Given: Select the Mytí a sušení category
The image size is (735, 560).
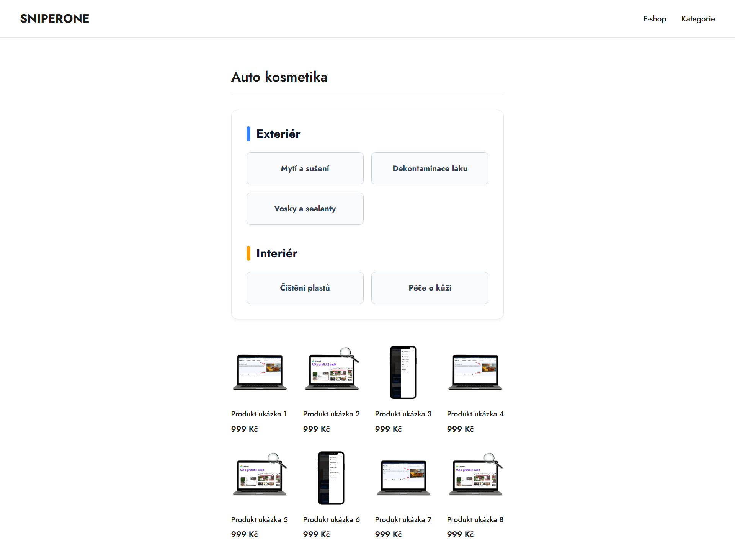Looking at the screenshot, I should pyautogui.click(x=305, y=168).
